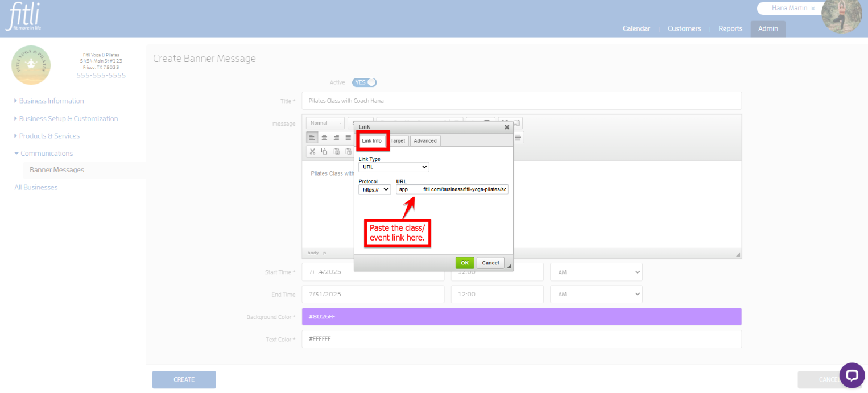868x393 pixels.
Task: Click the CREATE button
Action: click(184, 379)
